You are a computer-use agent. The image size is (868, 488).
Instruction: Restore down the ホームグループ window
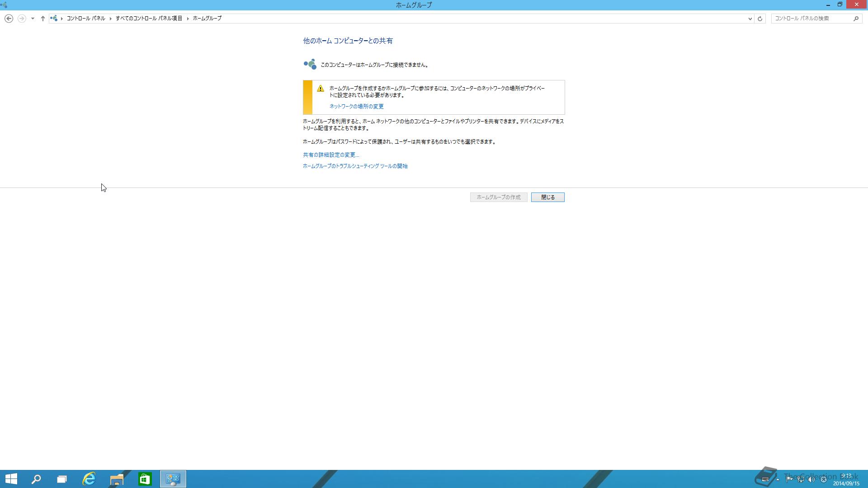pyautogui.click(x=840, y=5)
